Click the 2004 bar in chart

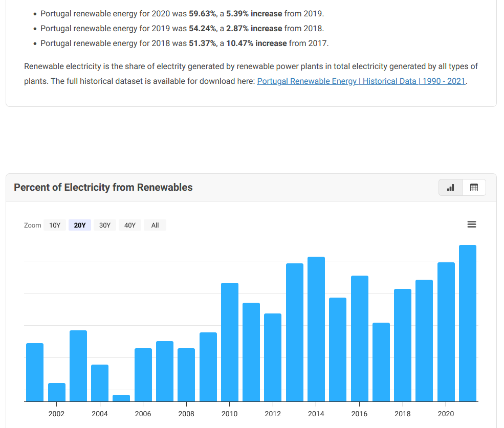pos(100,383)
